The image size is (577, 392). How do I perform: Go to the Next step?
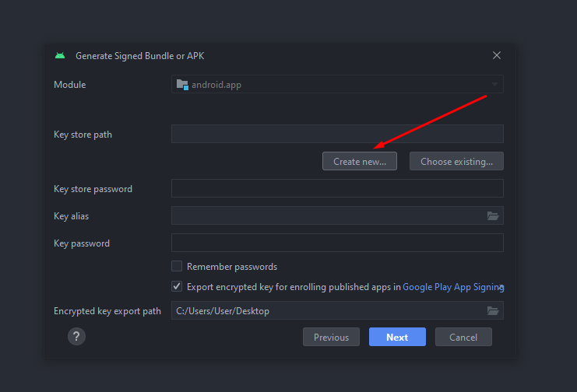(397, 337)
